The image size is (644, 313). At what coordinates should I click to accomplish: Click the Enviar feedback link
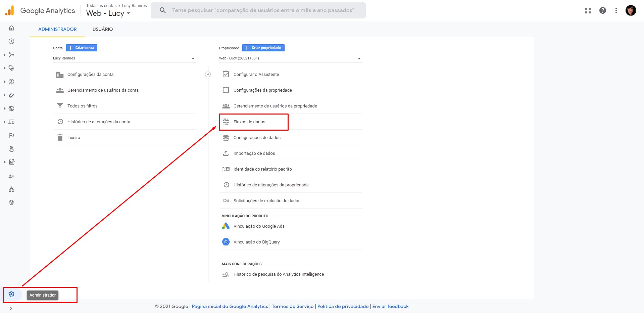pos(390,306)
